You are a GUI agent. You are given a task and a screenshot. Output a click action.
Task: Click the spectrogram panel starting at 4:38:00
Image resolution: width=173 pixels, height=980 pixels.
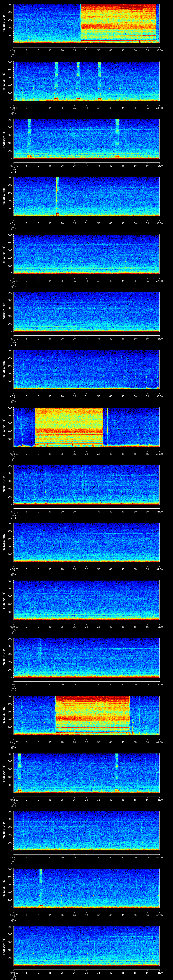87,542
